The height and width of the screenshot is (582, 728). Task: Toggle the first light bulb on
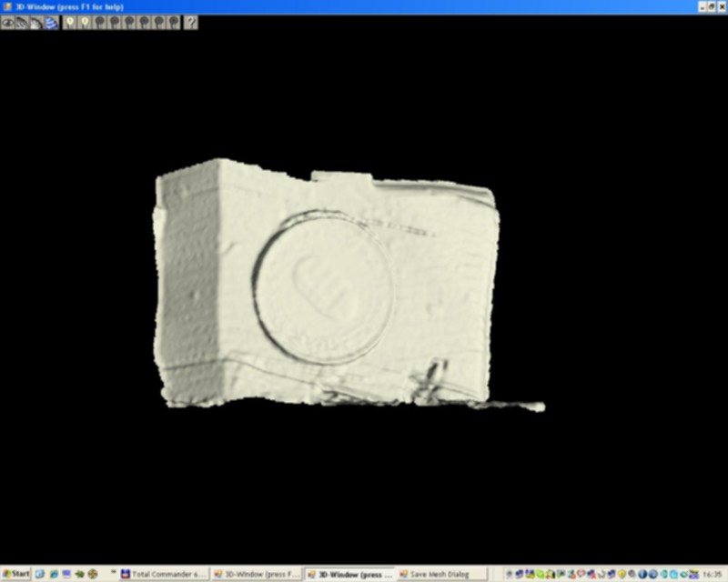point(70,23)
